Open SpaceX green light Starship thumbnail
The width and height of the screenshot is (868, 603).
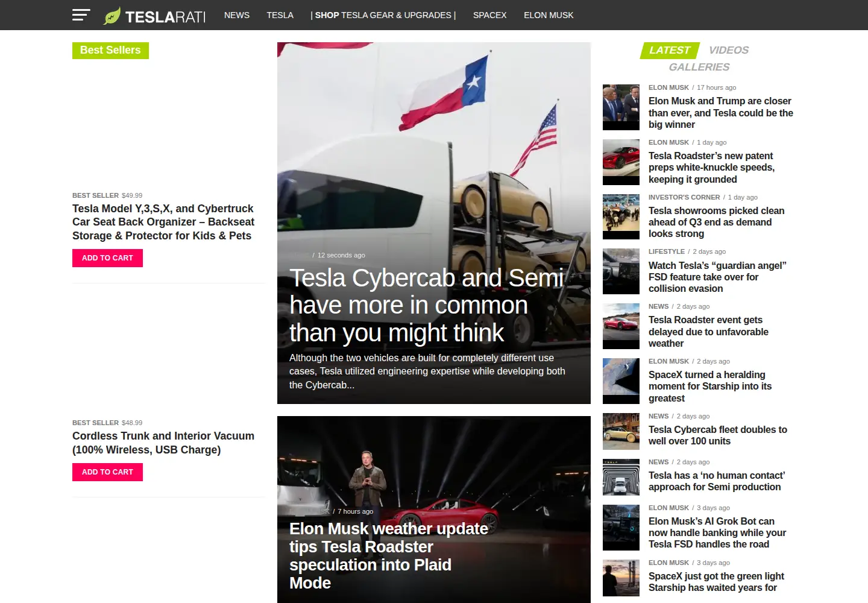coord(621,578)
